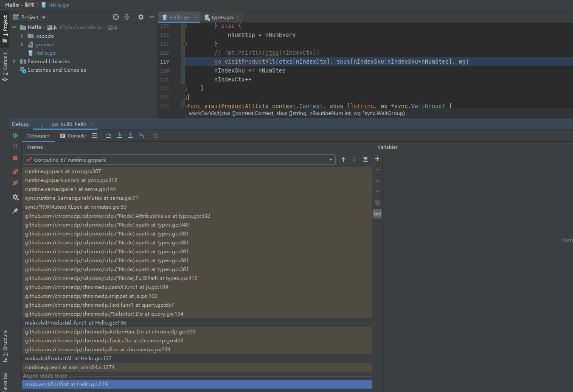The height and width of the screenshot is (392, 573).
Task: Select frame main.visitProductAll.func1 at Hello.go:136
Action: point(197,323)
